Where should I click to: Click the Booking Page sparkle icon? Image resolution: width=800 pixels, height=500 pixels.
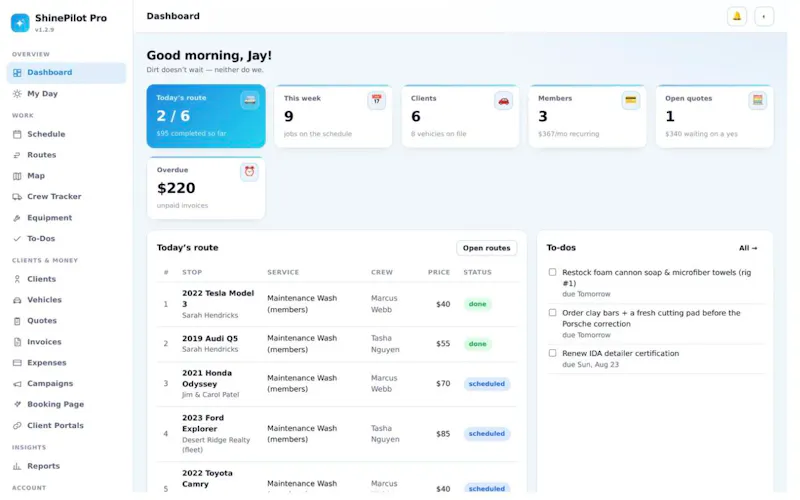17,404
